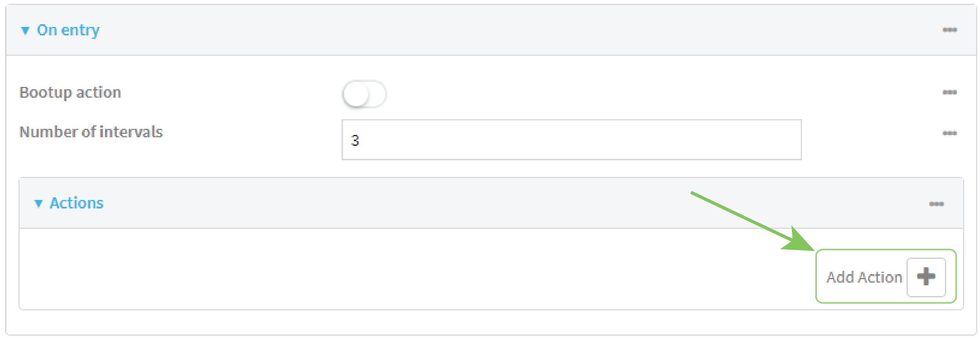Click the green arrow annotation
Screen dimensions: 980x338
coord(750,220)
